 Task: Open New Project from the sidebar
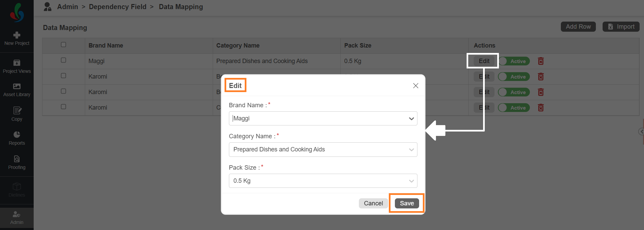17,38
